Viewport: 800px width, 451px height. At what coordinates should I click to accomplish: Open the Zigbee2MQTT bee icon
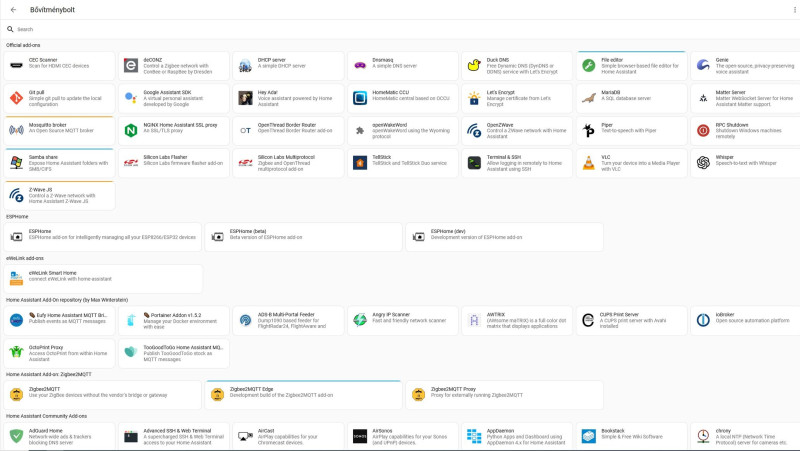[16, 394]
